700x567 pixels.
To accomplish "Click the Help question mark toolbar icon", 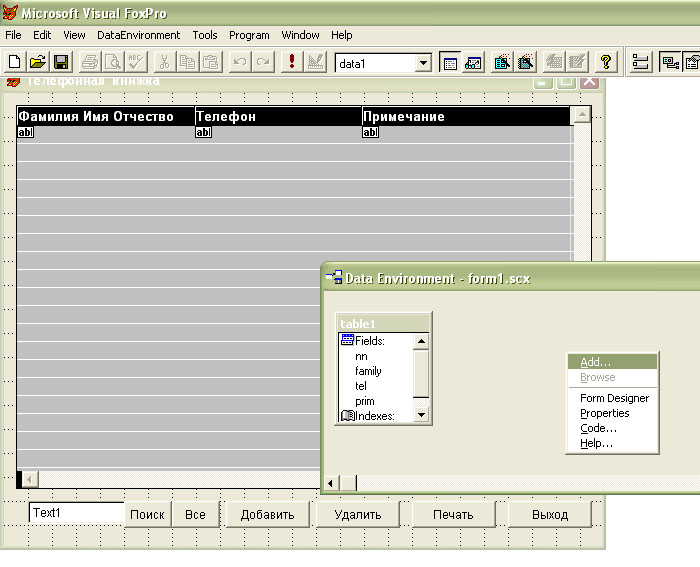I will (x=606, y=62).
